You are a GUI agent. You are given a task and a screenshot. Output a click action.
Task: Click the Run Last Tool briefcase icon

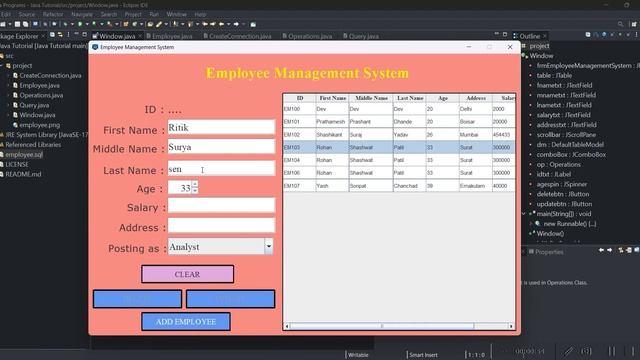(x=109, y=24)
